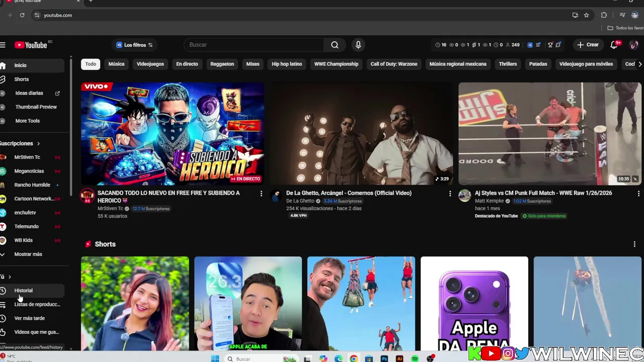Open the YouTube account avatar menu
This screenshot has height=362, width=644.
[633, 45]
